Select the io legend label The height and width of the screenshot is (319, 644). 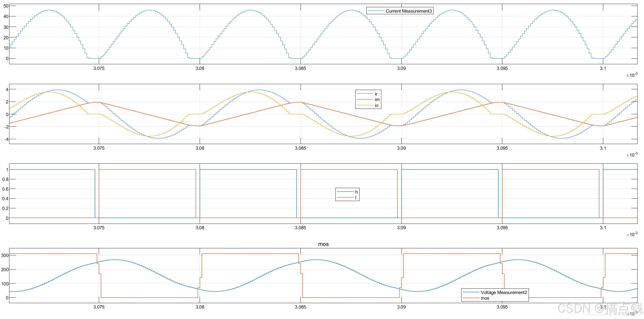click(x=376, y=105)
